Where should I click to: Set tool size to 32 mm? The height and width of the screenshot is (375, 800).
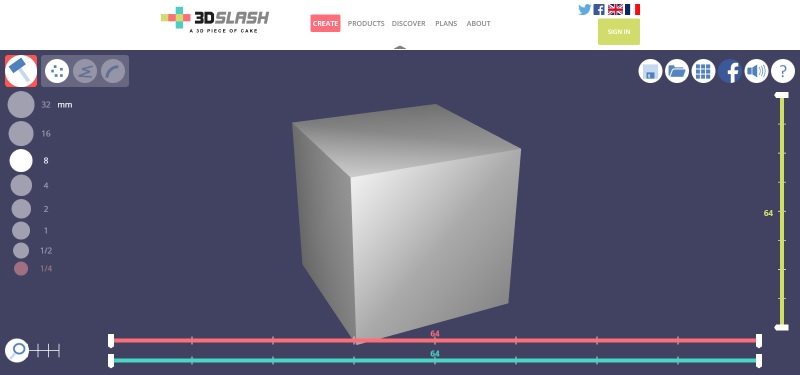tap(21, 105)
